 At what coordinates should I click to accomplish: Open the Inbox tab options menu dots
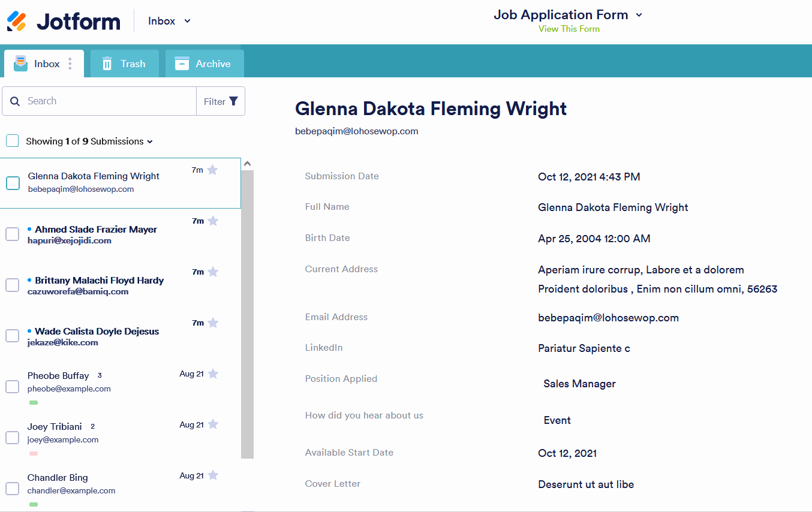click(x=70, y=64)
